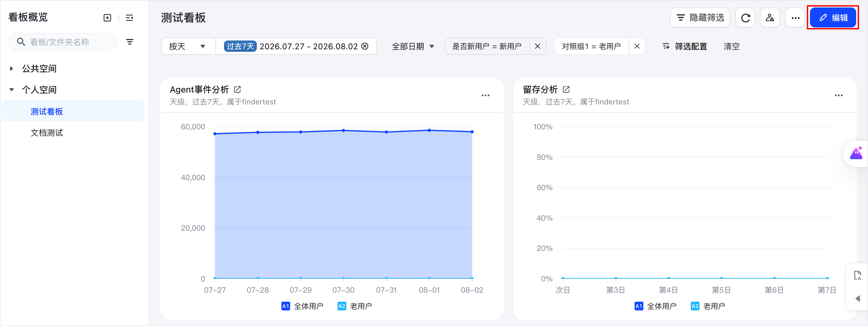This screenshot has width=868, height=326.
Task: Open the AI assistant floating icon
Action: (x=856, y=153)
